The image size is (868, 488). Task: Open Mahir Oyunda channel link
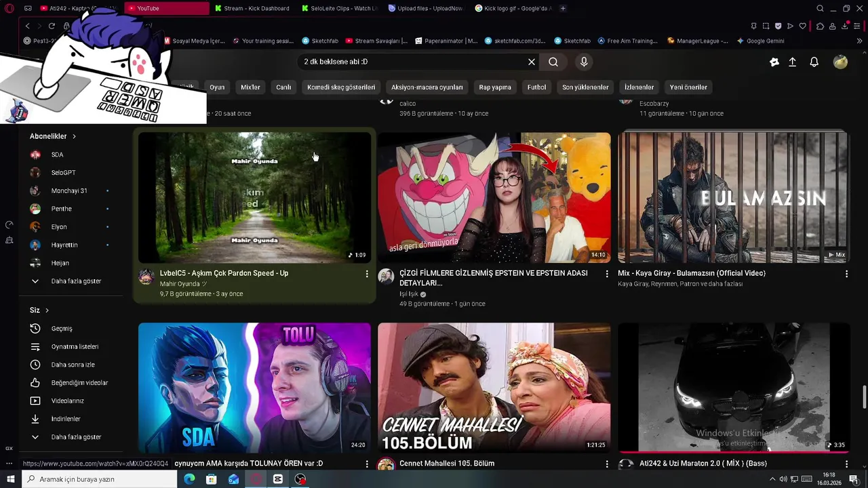pyautogui.click(x=182, y=284)
